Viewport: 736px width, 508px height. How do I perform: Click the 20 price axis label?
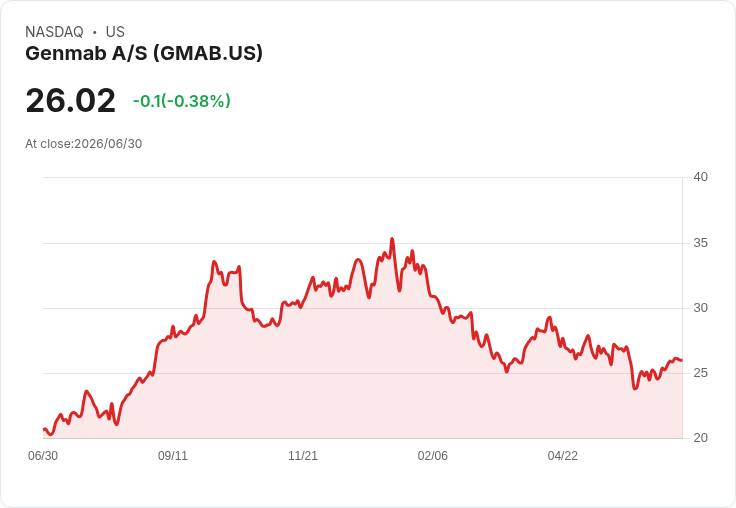(x=701, y=438)
